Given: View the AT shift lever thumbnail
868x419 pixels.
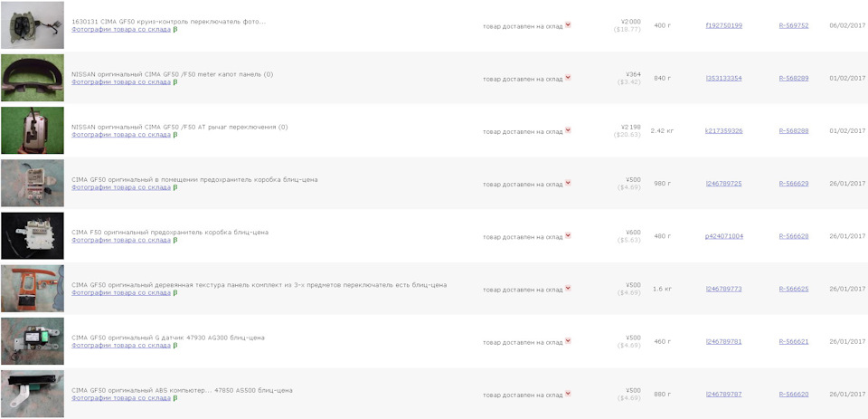Looking at the screenshot, I should [33, 130].
